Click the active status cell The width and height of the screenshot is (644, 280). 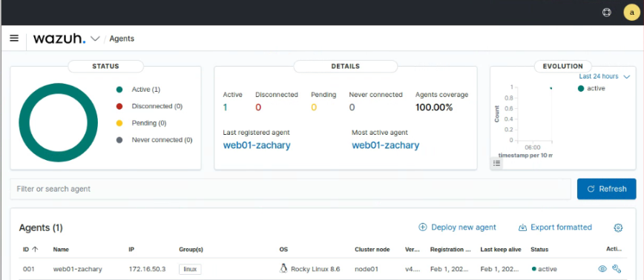544,269
